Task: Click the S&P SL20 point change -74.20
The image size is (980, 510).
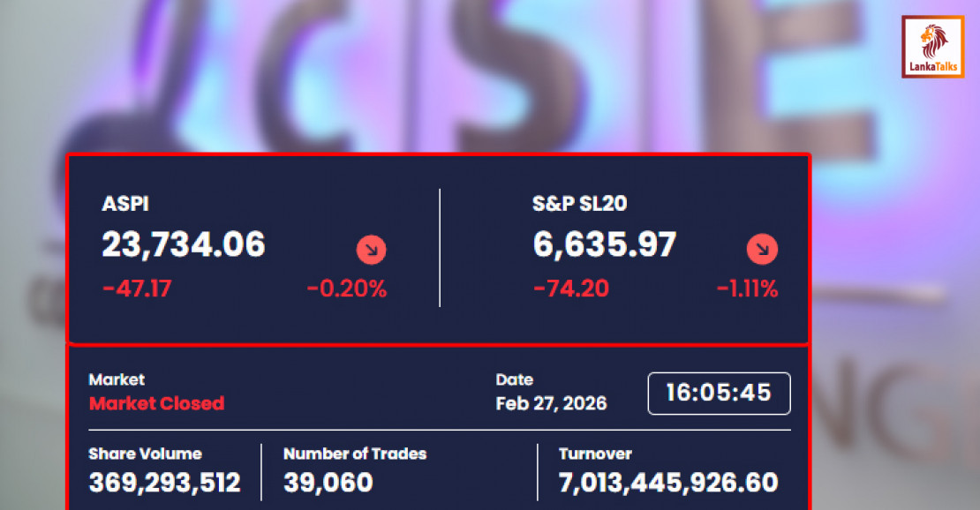Action: click(x=571, y=289)
